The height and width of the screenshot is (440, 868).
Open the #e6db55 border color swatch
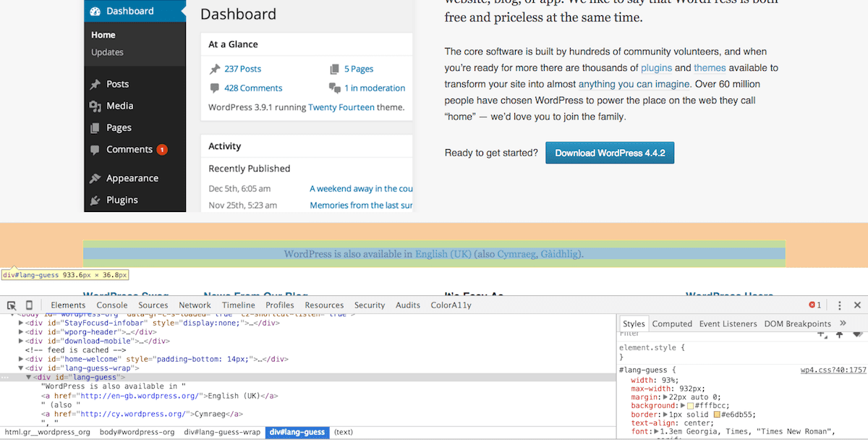click(x=718, y=415)
